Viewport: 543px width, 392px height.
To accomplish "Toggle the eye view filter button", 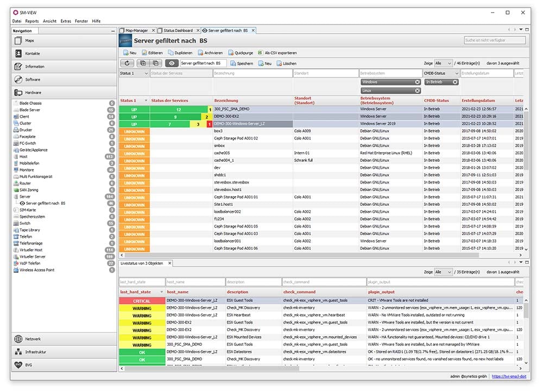I will pyautogui.click(x=172, y=64).
